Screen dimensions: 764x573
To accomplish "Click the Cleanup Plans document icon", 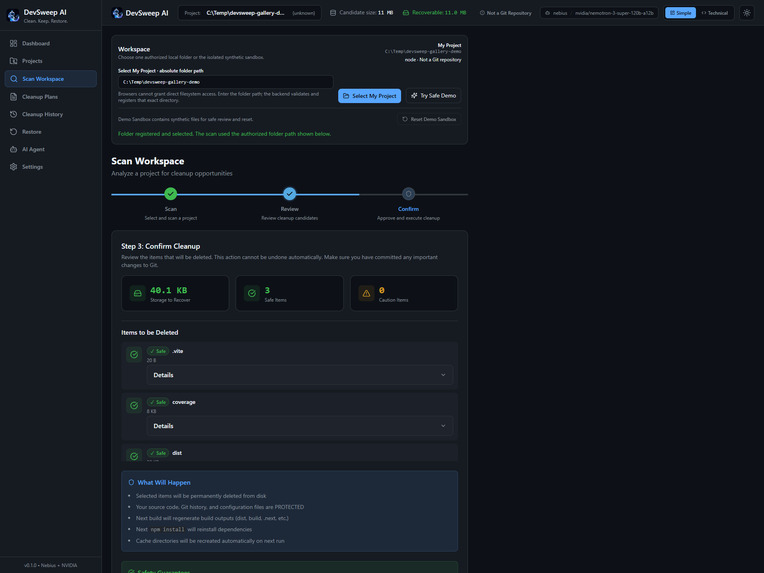I will (14, 96).
